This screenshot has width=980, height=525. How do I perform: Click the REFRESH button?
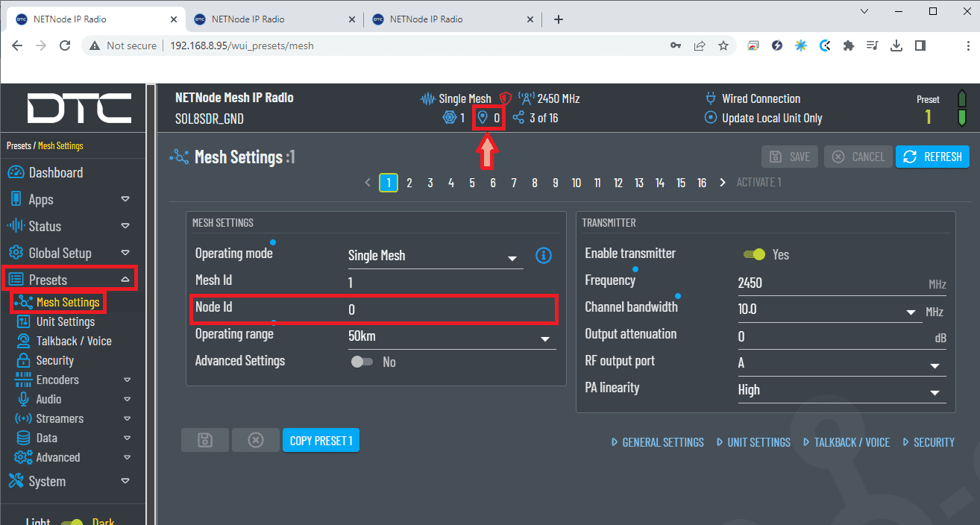932,157
